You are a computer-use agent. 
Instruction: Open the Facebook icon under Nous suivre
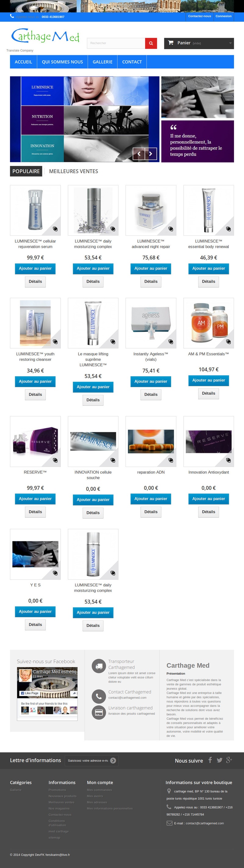click(210, 760)
